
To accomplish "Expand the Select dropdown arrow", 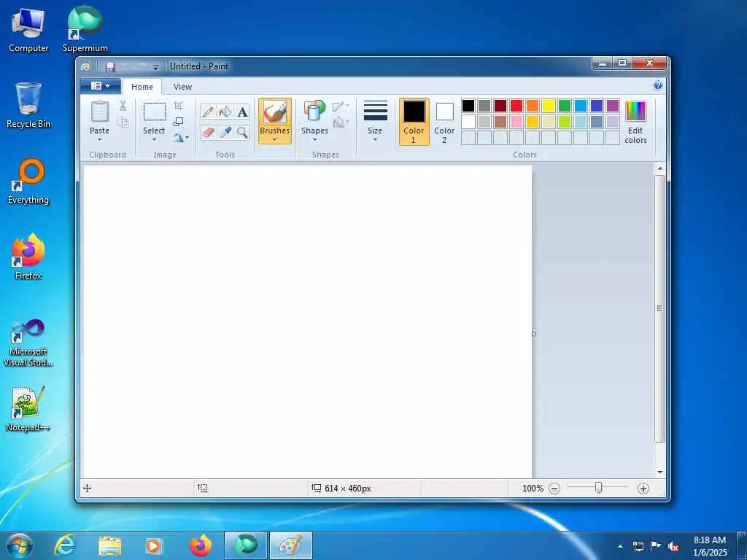I will point(155,140).
